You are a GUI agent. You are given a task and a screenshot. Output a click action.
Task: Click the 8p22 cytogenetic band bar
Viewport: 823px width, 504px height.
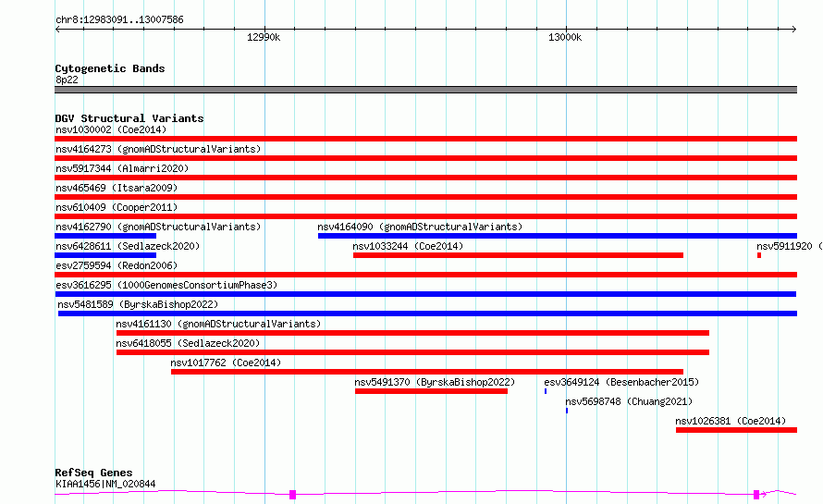425,90
